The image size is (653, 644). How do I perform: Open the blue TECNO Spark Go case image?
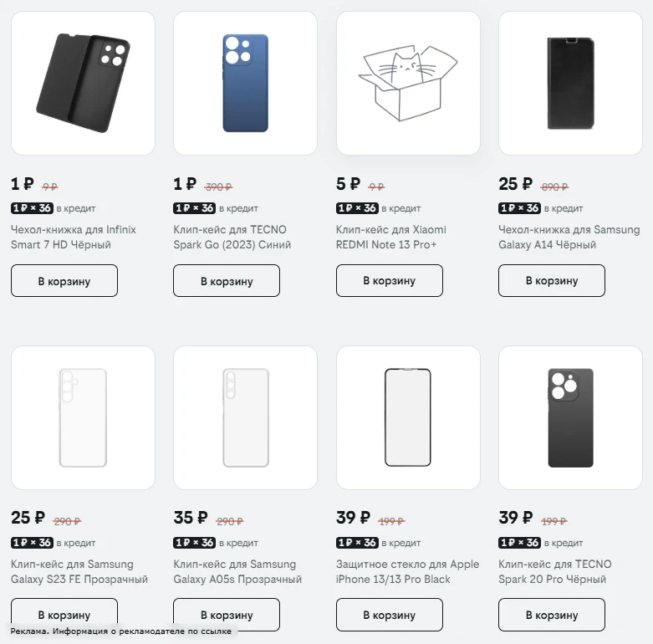coord(245,84)
